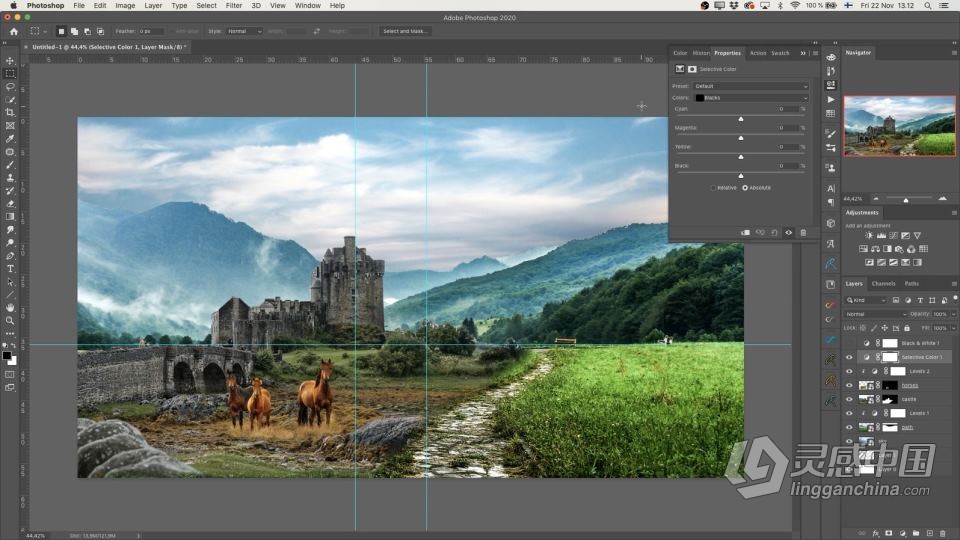The width and height of the screenshot is (960, 540).
Task: Expand collapsed panel tabs via double chevron
Action: click(x=803, y=53)
